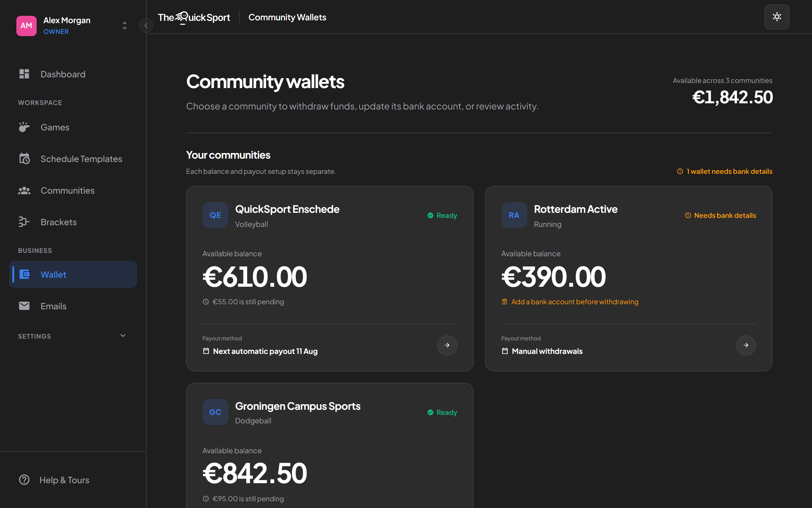
Task: Click the clock icon beside €95.00 pending
Action: coord(206,499)
